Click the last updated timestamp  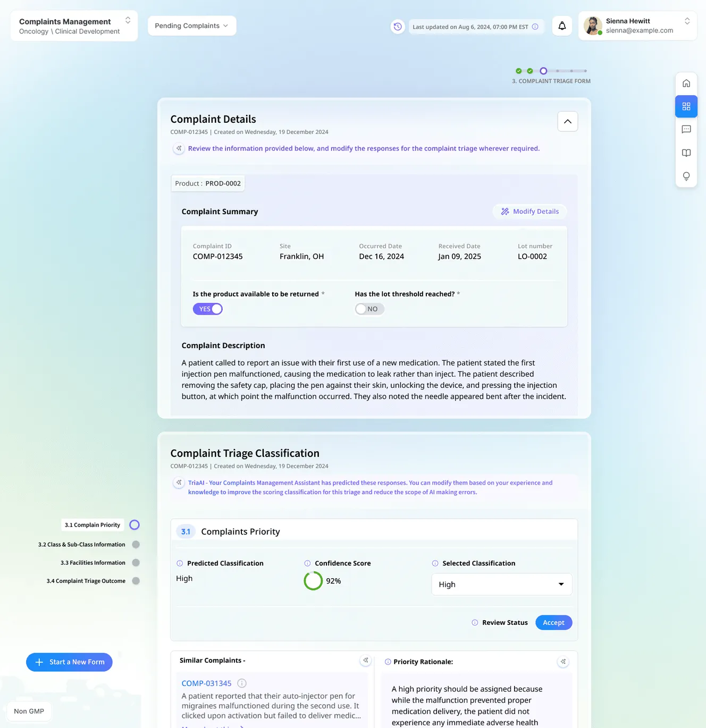click(x=470, y=27)
